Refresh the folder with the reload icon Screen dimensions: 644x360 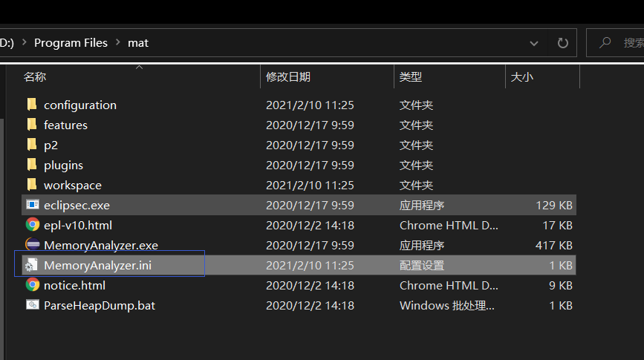click(x=563, y=43)
